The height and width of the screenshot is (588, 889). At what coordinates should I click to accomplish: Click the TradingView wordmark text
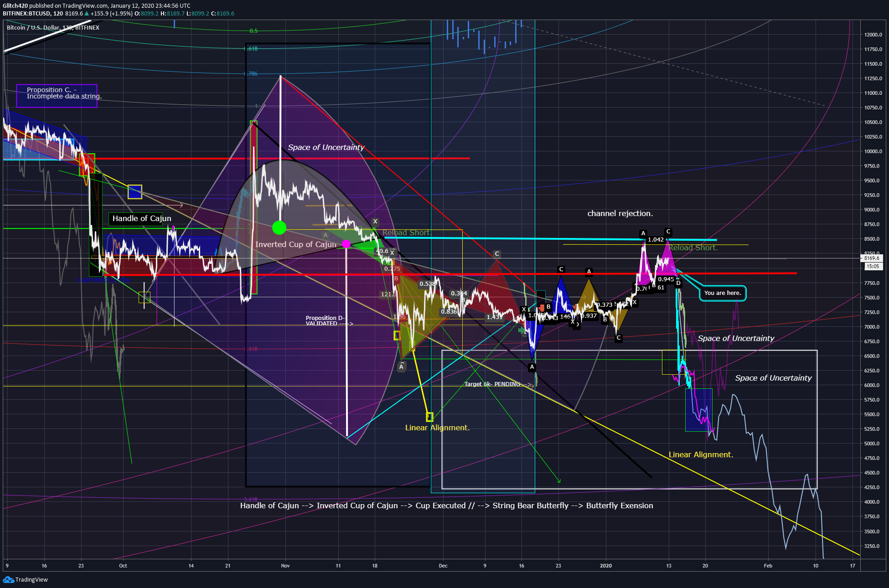31,580
